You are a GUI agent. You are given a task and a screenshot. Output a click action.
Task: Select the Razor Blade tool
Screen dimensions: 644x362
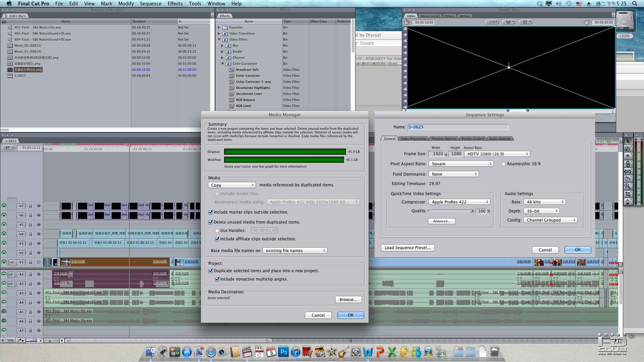pos(628,179)
